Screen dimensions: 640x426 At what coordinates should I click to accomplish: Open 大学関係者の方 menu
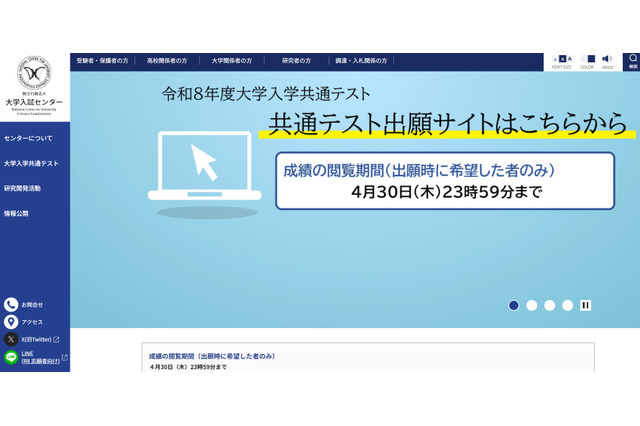tap(231, 60)
